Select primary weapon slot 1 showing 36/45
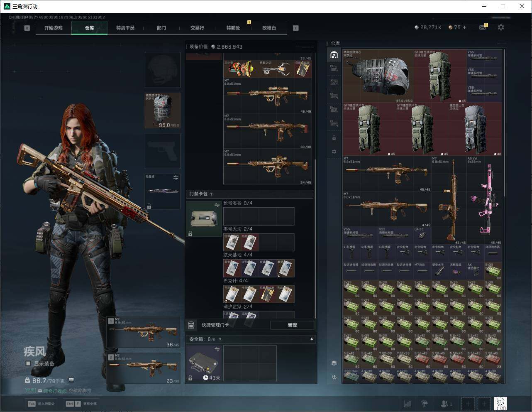Image resolution: width=532 pixels, height=412 pixels. (x=144, y=332)
